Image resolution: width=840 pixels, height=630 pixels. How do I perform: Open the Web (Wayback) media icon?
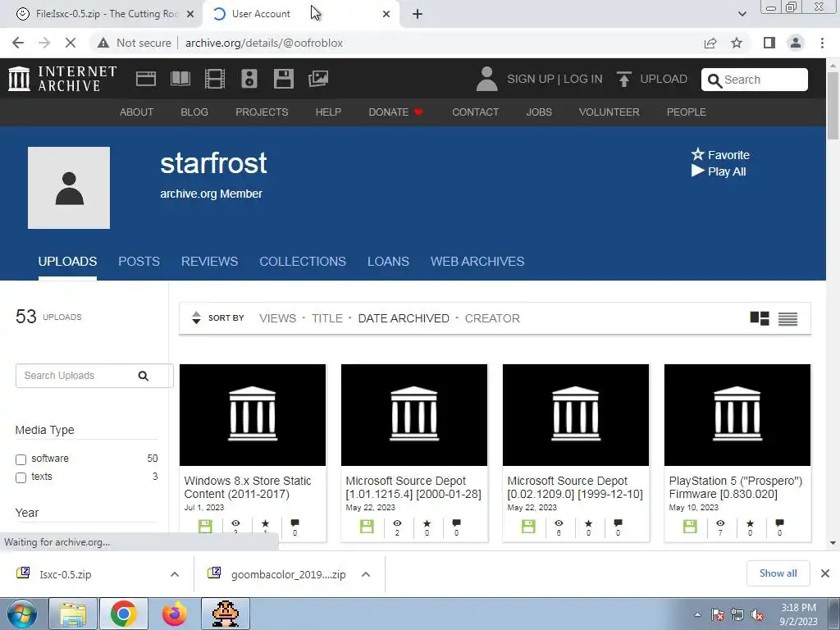coord(146,79)
